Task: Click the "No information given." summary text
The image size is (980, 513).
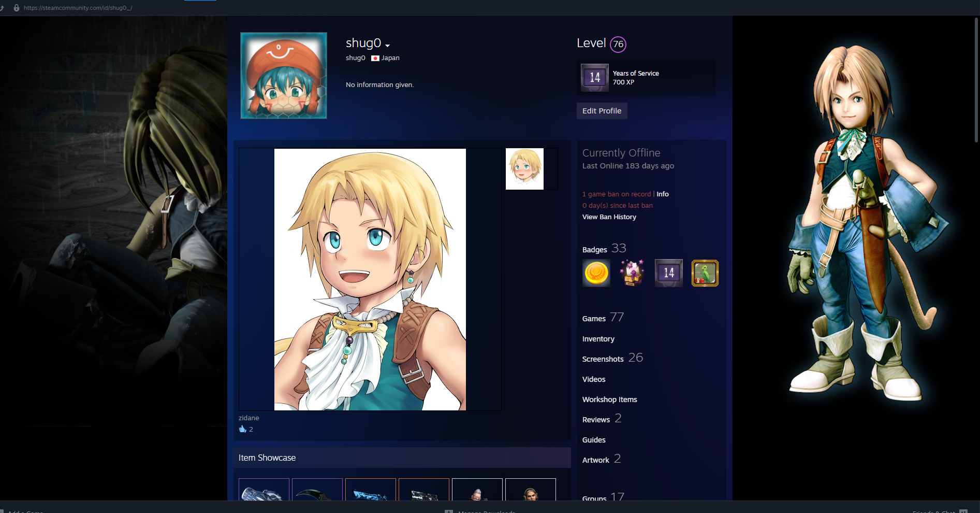Action: [x=380, y=84]
